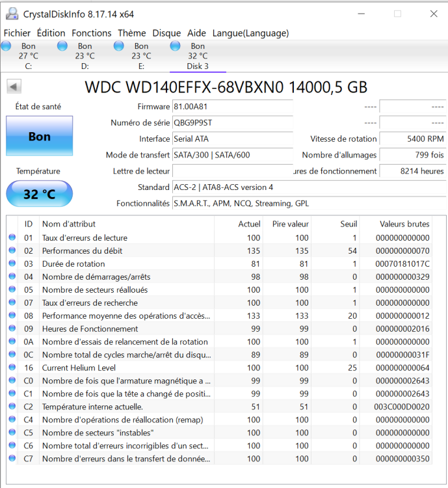Viewport: 448px width, 488px height.
Task: Click the Valeurs brutes column header
Action: click(x=404, y=224)
